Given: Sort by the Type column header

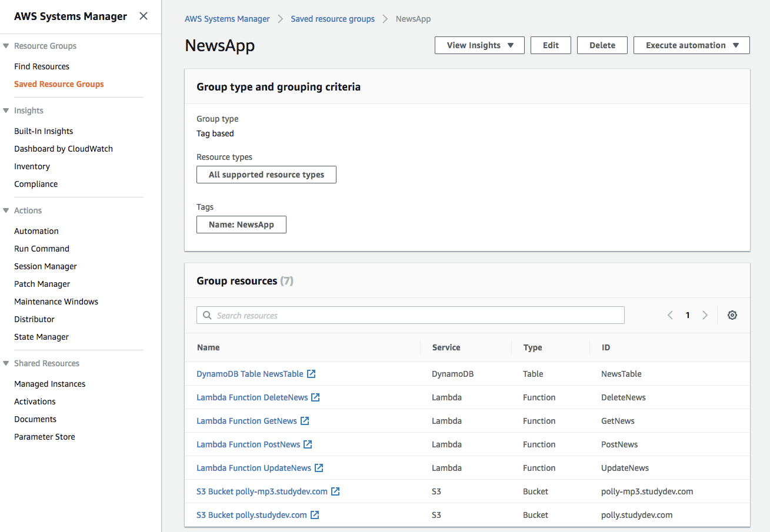Looking at the screenshot, I should tap(532, 347).
